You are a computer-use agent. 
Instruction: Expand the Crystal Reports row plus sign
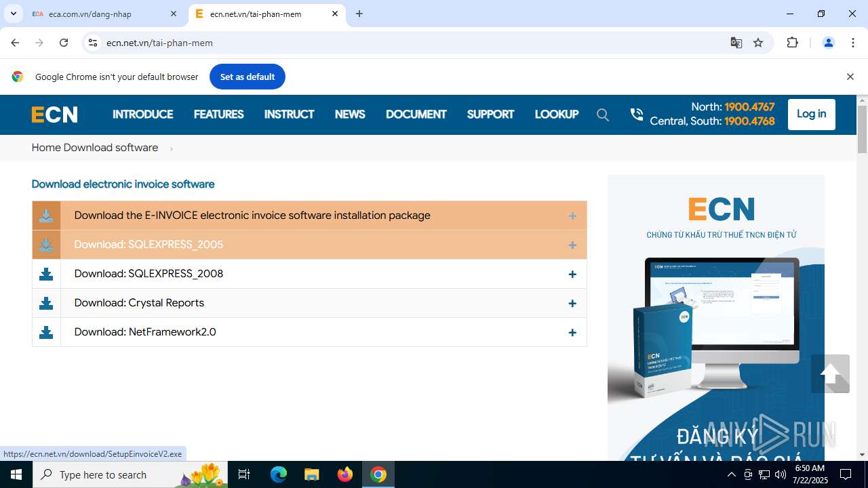(572, 303)
